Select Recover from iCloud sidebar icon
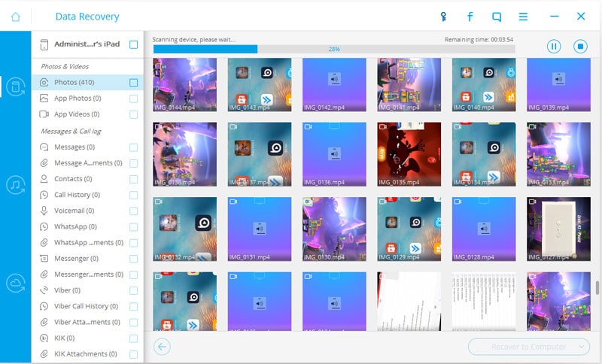Viewport: 602px width, 364px height. (x=15, y=284)
